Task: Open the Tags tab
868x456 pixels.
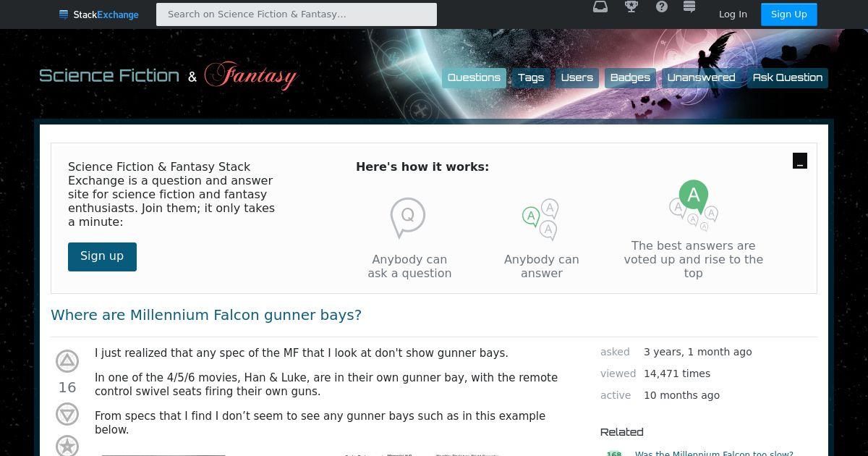Action: click(x=531, y=78)
